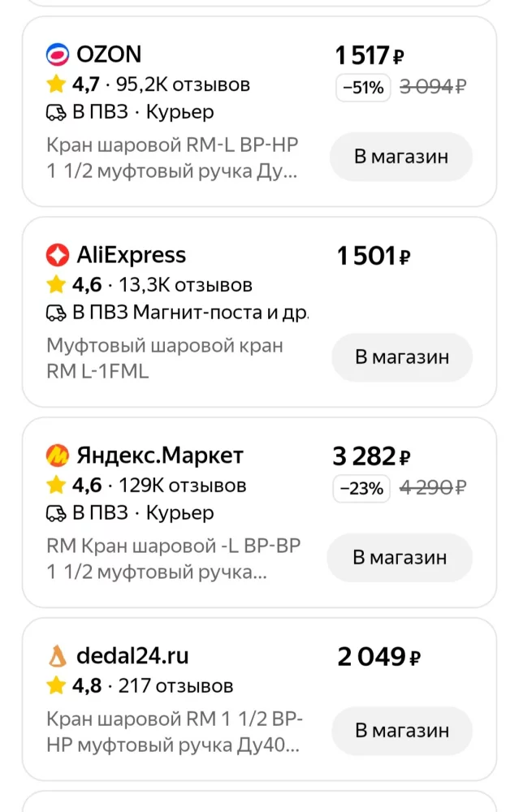
Task: Open the OZON store name link
Action: 109,54
